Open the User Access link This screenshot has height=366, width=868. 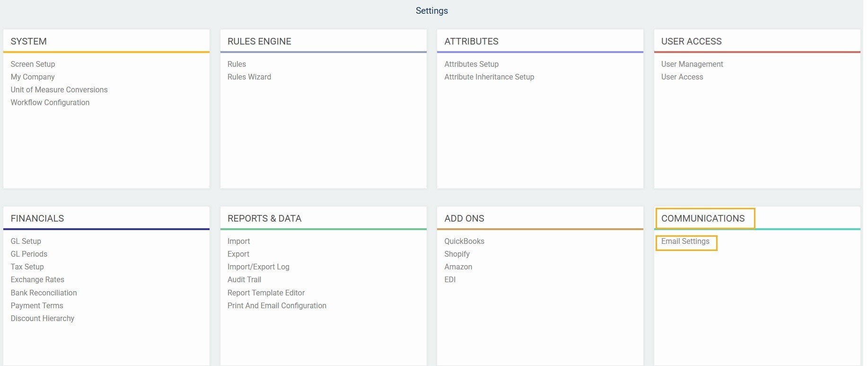682,77
